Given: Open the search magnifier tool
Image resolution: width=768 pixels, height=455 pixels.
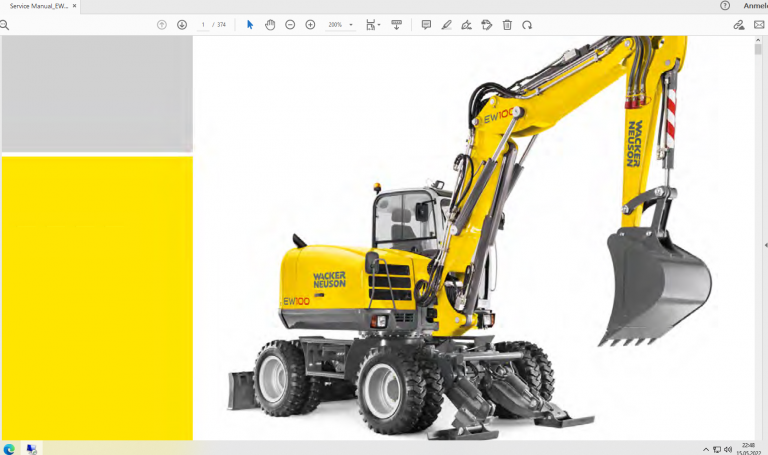Looking at the screenshot, I should (x=4, y=25).
